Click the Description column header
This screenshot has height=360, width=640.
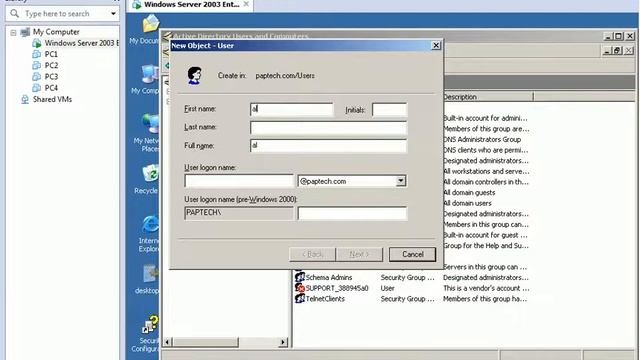(x=487, y=97)
